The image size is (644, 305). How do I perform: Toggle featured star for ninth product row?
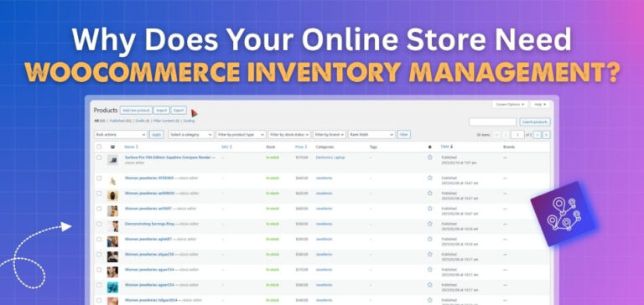[x=429, y=285]
